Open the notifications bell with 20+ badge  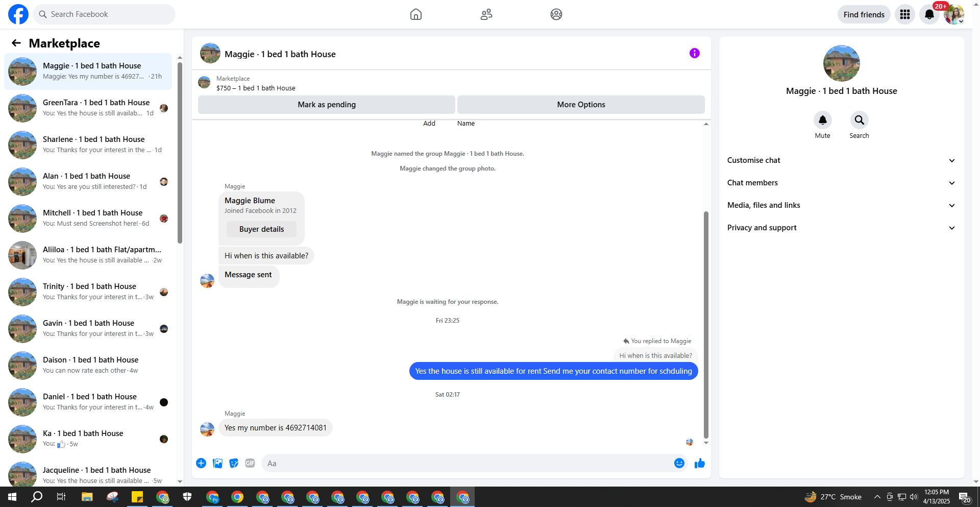(929, 14)
